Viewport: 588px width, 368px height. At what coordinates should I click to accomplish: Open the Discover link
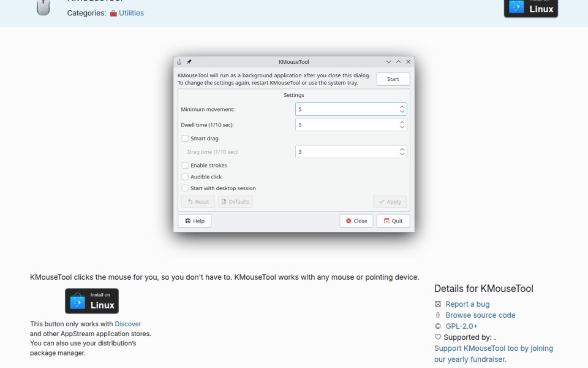tap(128, 324)
